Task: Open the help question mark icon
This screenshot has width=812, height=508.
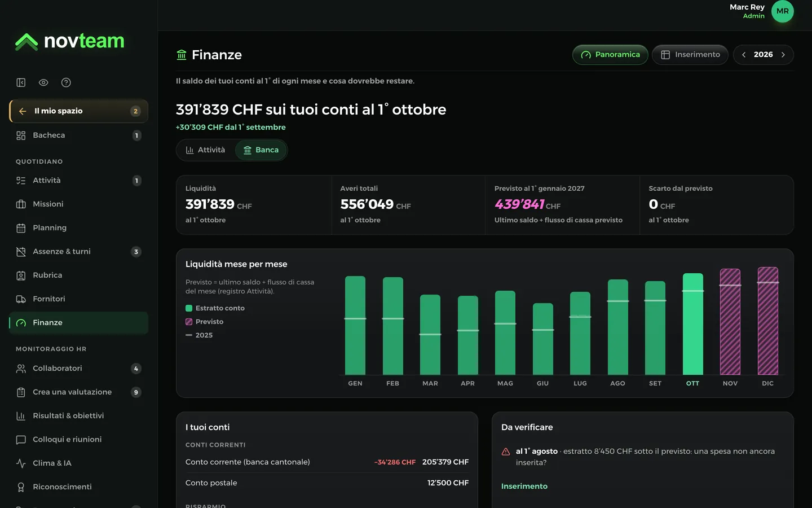Action: click(66, 82)
